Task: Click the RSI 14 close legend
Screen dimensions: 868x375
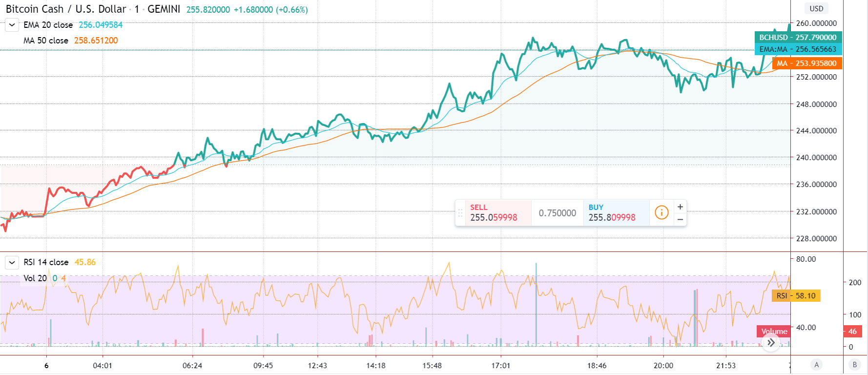Action: (46, 262)
